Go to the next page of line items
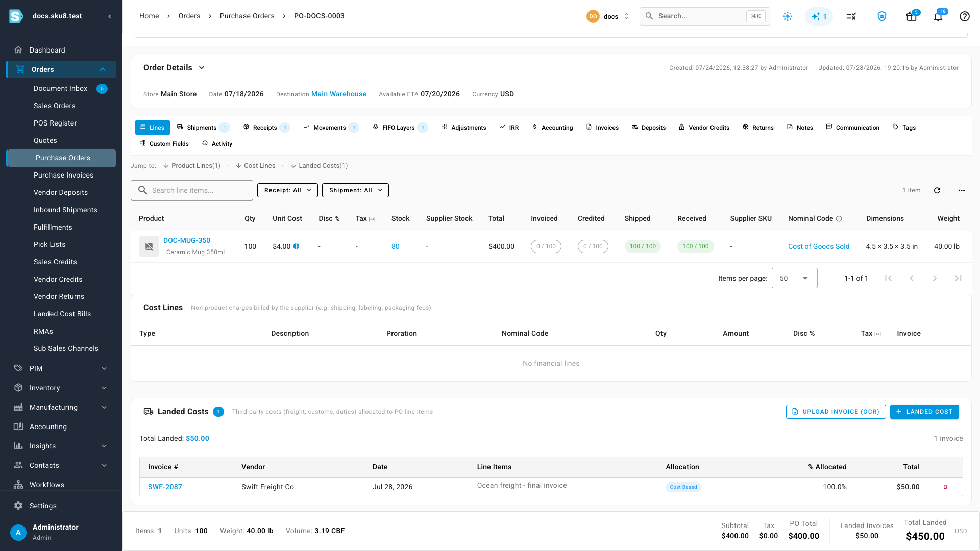This screenshot has height=551, width=980. point(935,278)
